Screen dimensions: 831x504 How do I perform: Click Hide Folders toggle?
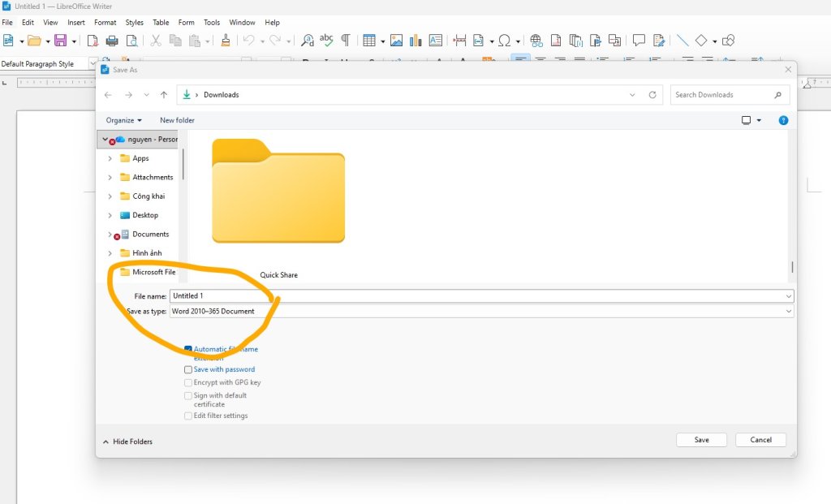pyautogui.click(x=127, y=442)
